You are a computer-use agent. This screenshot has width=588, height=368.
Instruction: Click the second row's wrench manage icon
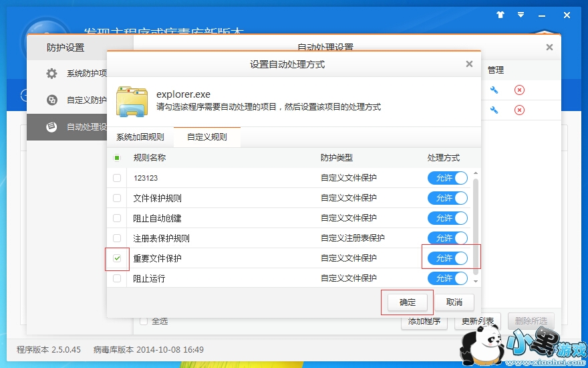tap(494, 110)
